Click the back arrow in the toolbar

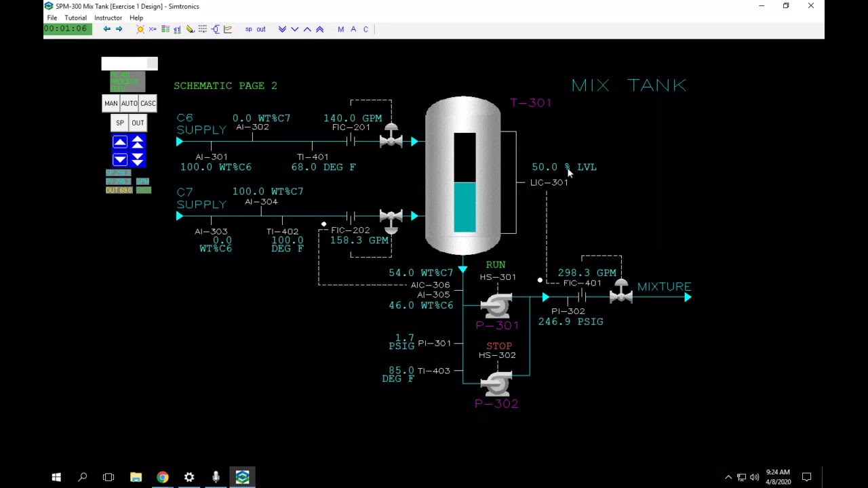point(106,29)
